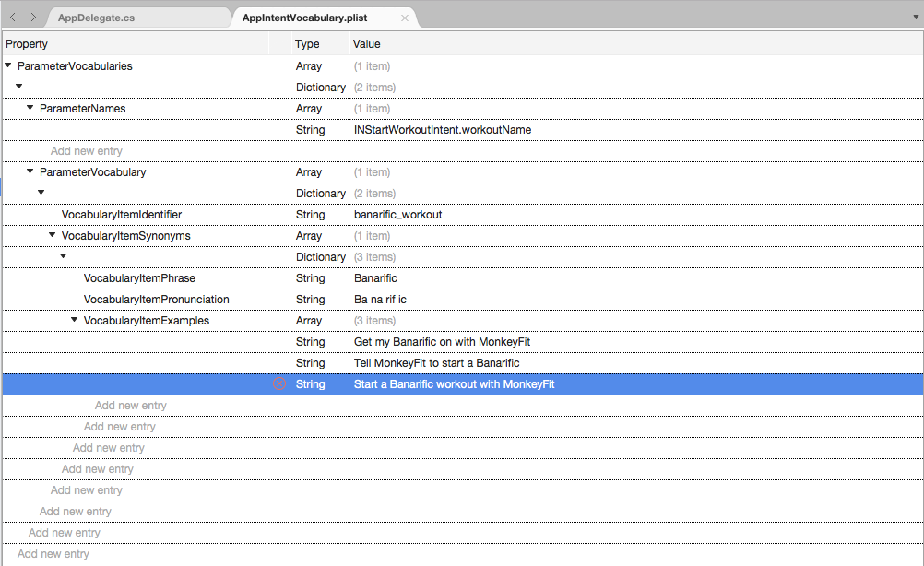This screenshot has height=566, width=924.
Task: Collapse the ParameterNames array
Action: pos(30,108)
